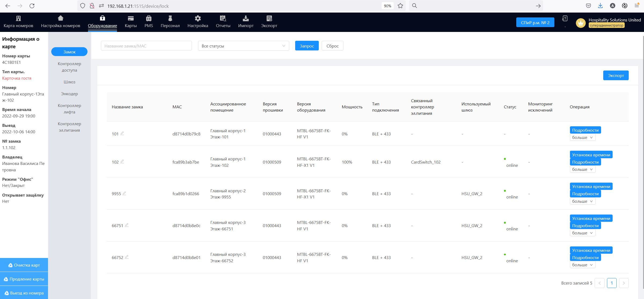Expand the больше dropdown for lock 101
The image size is (644, 299).
[583, 138]
